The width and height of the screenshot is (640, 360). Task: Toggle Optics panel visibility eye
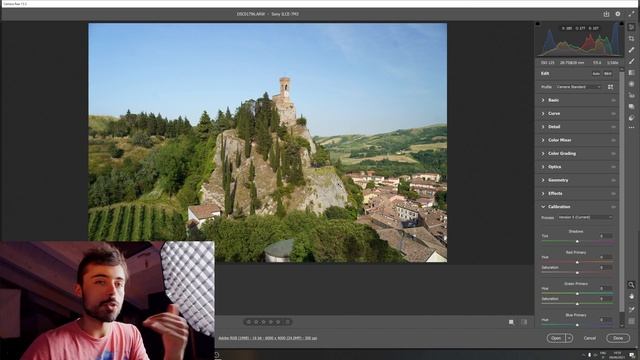(613, 167)
